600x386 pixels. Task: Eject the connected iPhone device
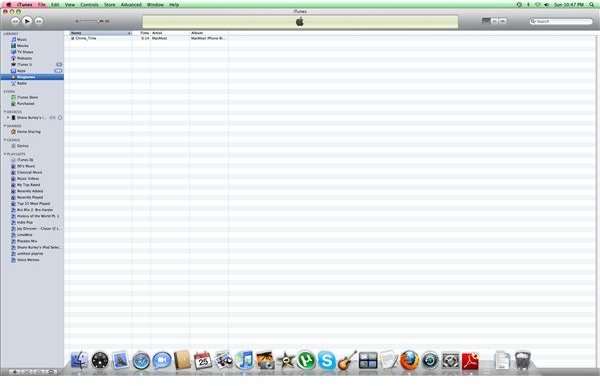coord(60,117)
